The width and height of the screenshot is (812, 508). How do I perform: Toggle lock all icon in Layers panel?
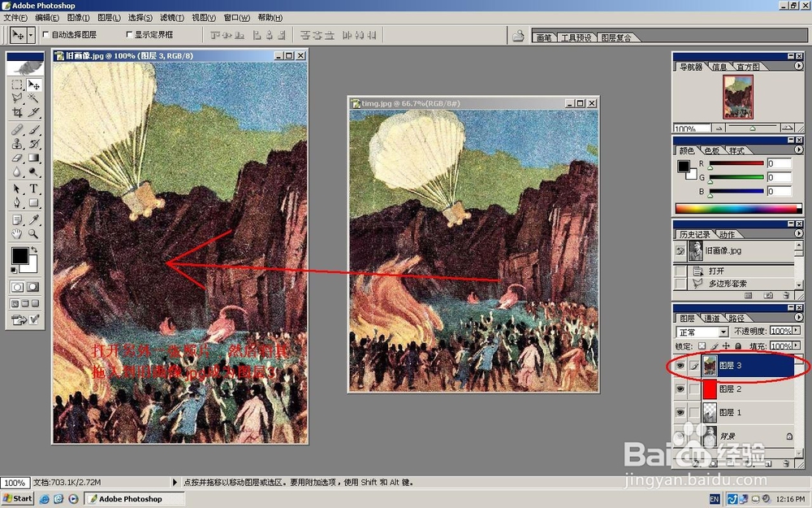738,345
